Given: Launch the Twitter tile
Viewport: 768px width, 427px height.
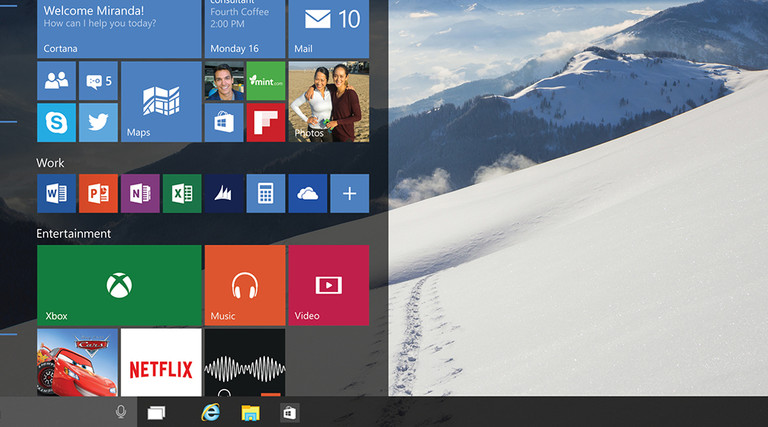Looking at the screenshot, I should pyautogui.click(x=98, y=122).
